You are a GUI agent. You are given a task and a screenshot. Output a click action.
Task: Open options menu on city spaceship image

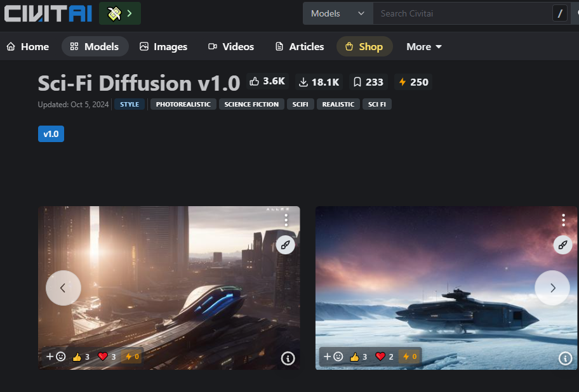pos(286,220)
